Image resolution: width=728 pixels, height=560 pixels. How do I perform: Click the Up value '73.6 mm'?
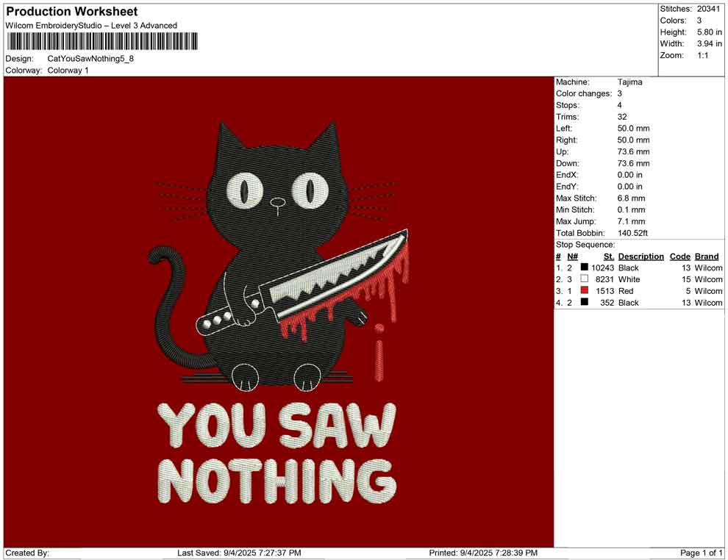coord(633,151)
